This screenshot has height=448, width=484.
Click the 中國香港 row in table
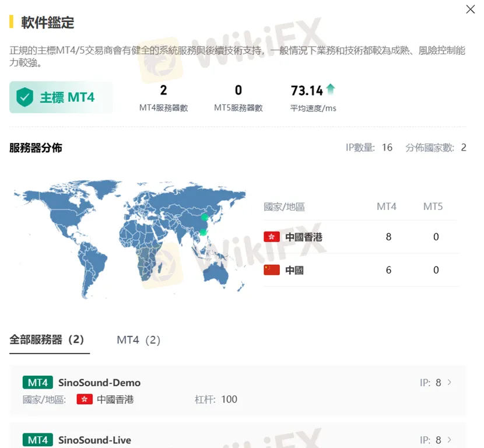[x=361, y=237]
